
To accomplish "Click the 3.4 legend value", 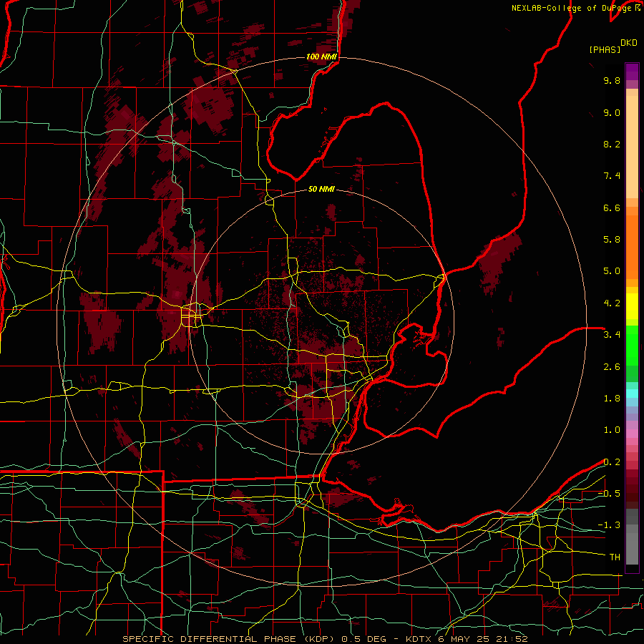I will 612,335.
